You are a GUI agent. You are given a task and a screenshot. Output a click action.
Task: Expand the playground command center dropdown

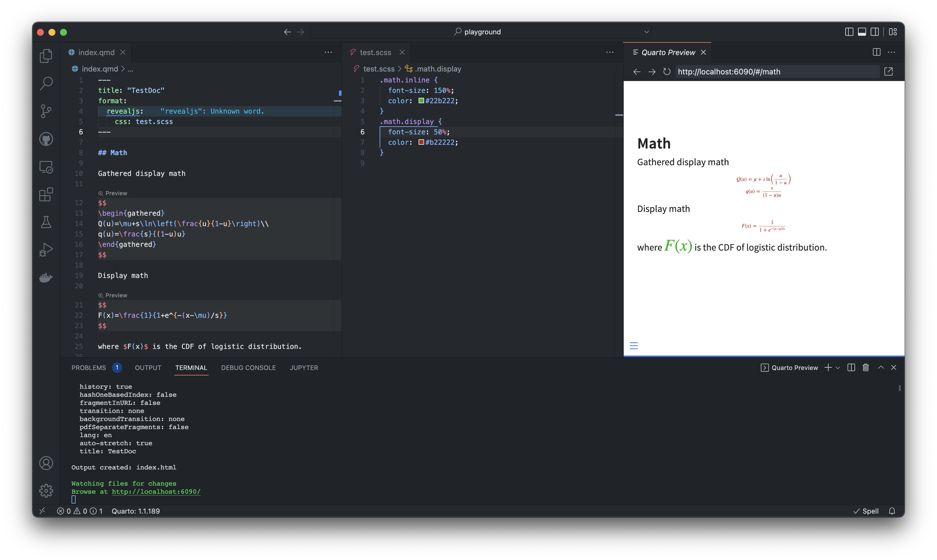646,32
